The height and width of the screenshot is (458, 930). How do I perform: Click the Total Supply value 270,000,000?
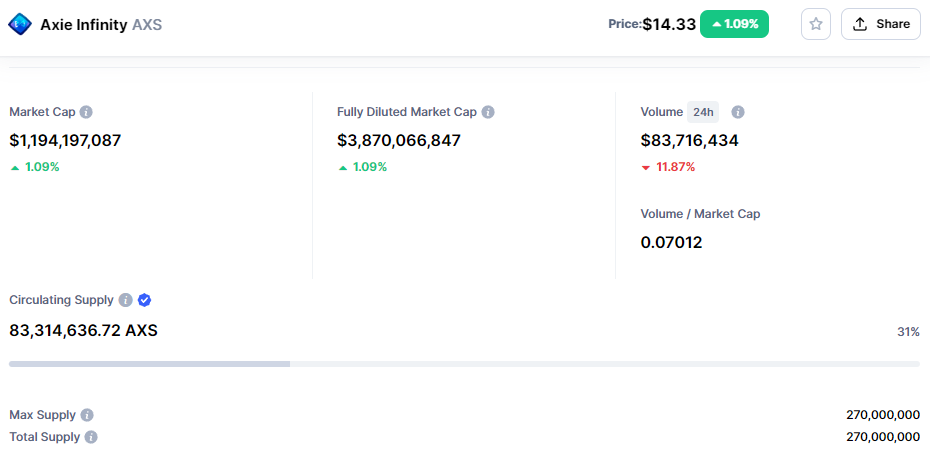[x=883, y=437]
